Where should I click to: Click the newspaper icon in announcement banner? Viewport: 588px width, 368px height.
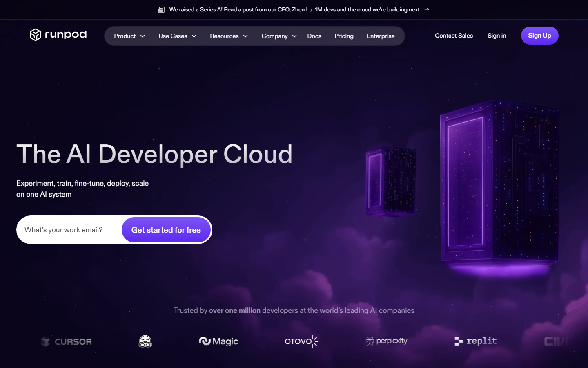click(161, 10)
